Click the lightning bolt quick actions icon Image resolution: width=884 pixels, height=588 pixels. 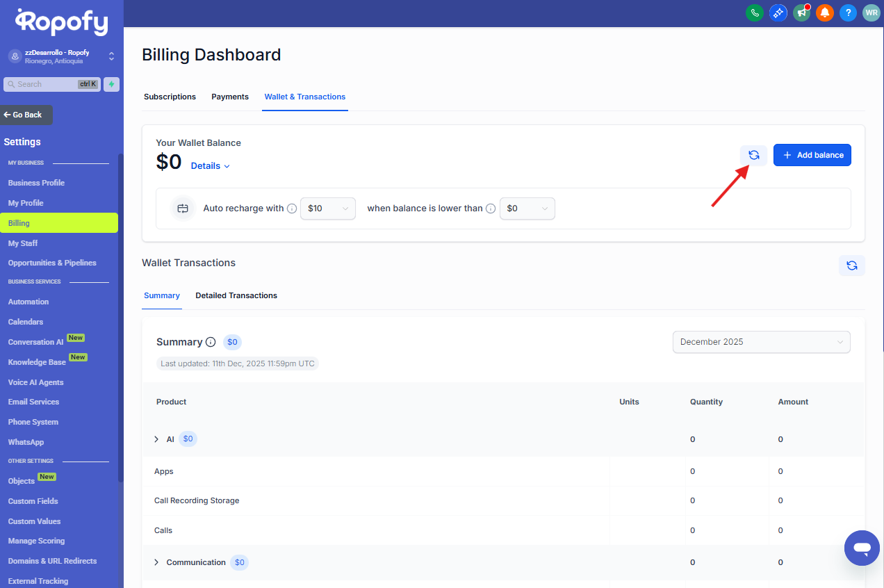pos(111,84)
